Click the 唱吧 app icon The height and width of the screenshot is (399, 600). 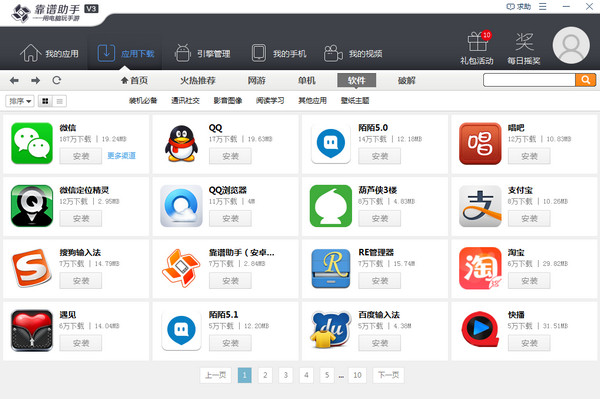click(480, 143)
